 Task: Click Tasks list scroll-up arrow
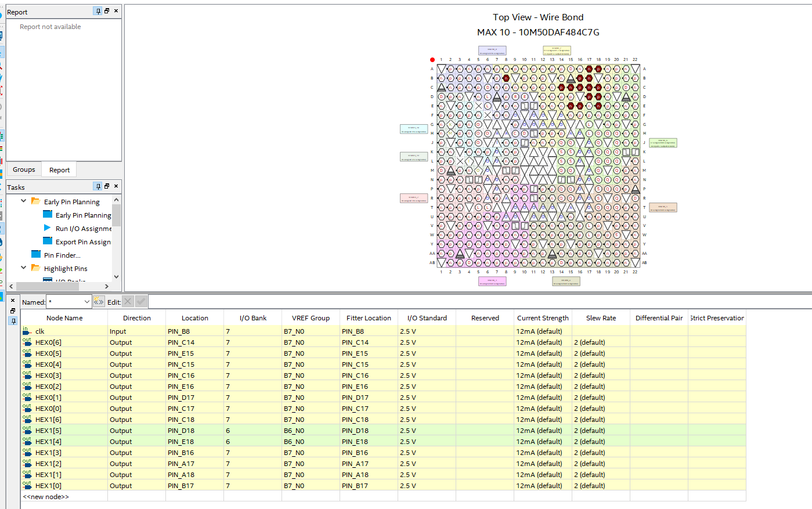click(x=117, y=200)
